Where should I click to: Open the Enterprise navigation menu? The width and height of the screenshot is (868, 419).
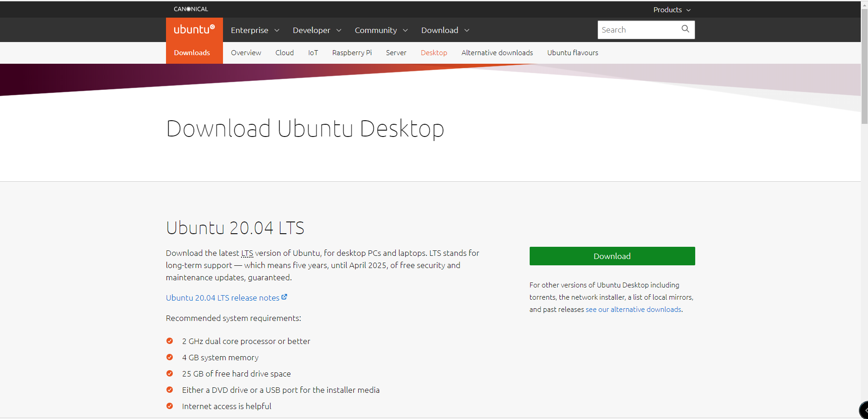[255, 30]
